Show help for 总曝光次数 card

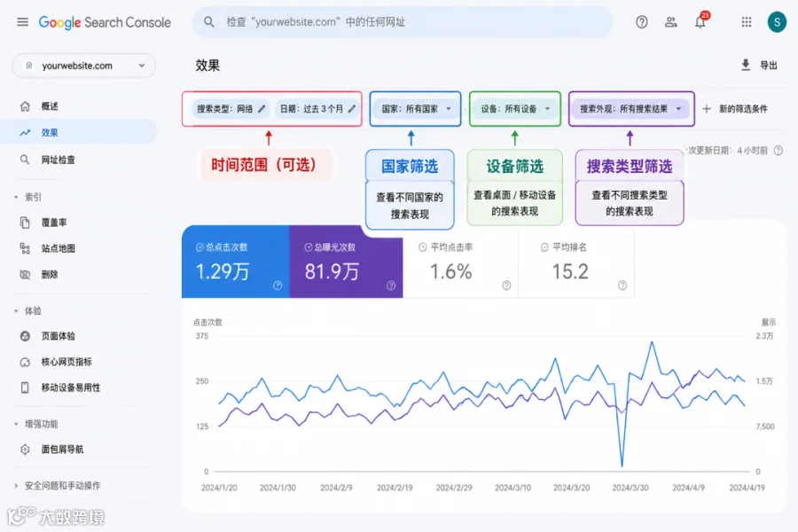click(391, 286)
